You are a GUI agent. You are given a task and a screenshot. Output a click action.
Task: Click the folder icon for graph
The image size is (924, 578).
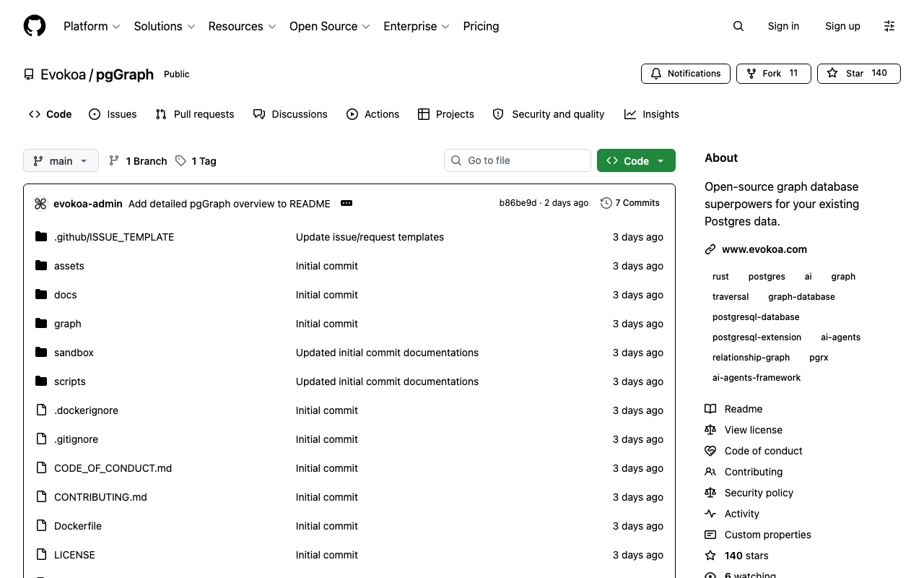[x=41, y=324]
